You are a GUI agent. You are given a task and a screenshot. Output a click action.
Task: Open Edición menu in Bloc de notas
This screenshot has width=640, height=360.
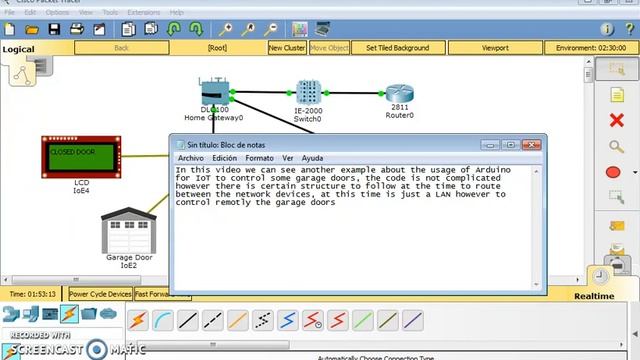tap(224, 158)
